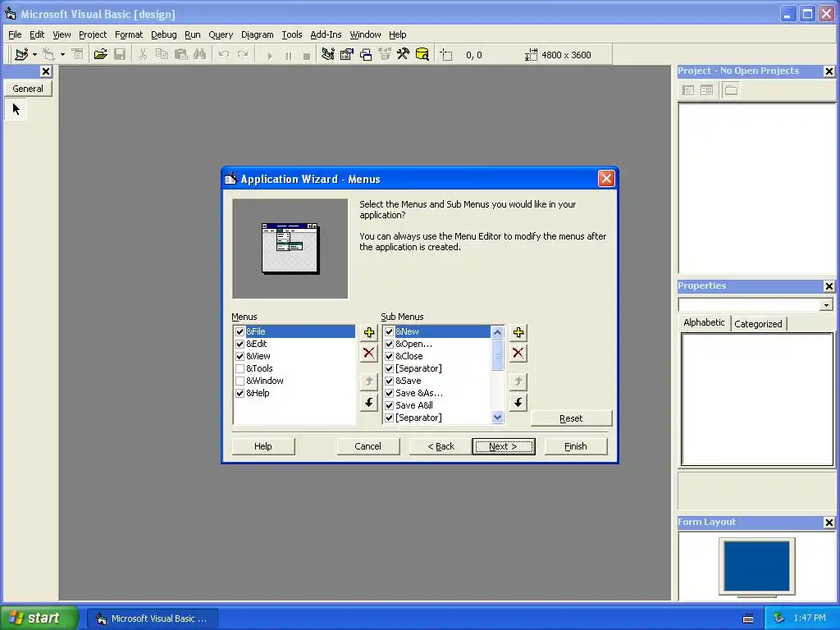
Task: Click the General tab in toolbox
Action: tap(28, 89)
